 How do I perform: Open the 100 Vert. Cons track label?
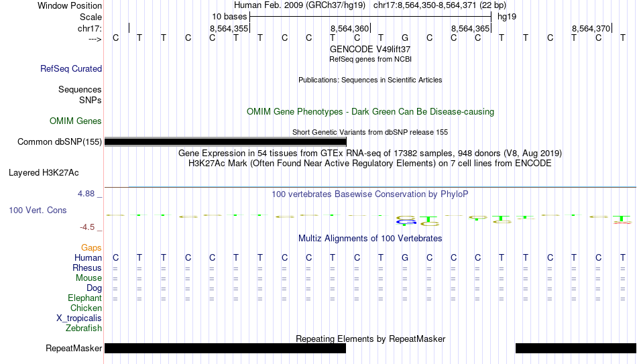click(x=38, y=210)
